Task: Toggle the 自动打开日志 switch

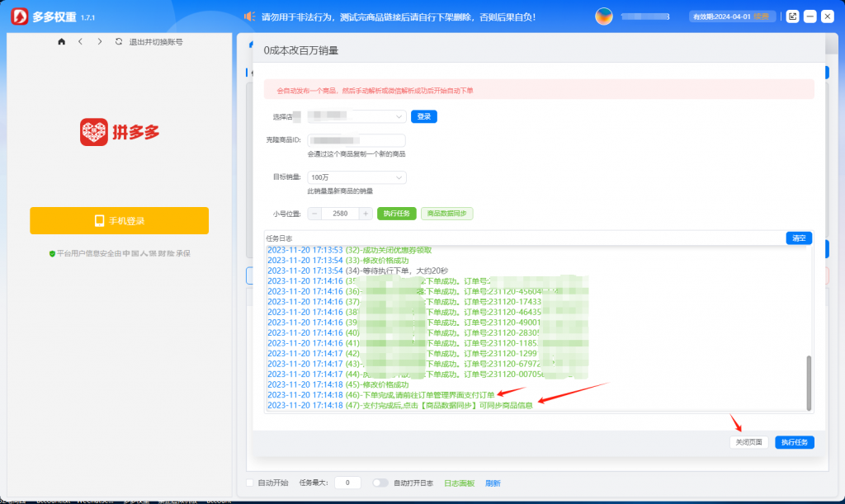Action: point(380,483)
